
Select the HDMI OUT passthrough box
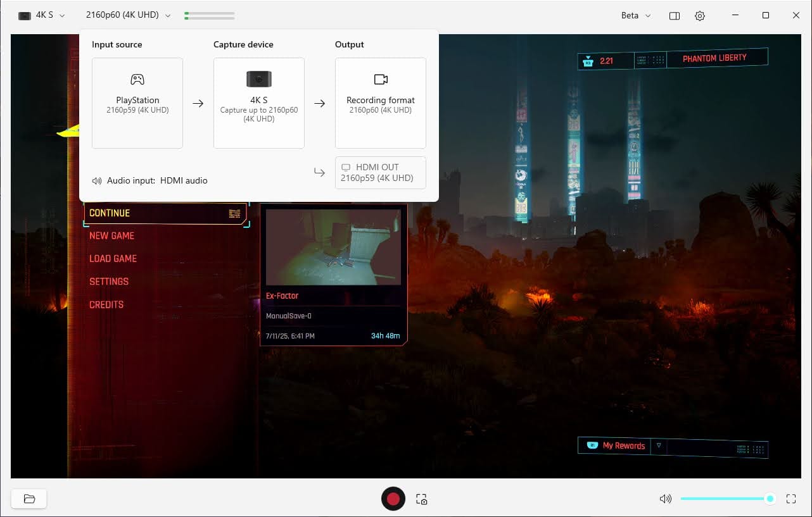pos(381,173)
